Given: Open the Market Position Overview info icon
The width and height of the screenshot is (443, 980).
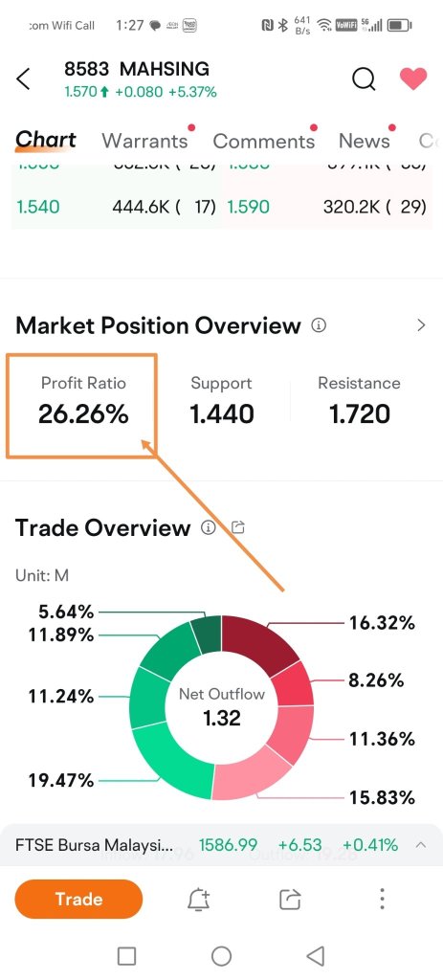Looking at the screenshot, I should pos(319,325).
